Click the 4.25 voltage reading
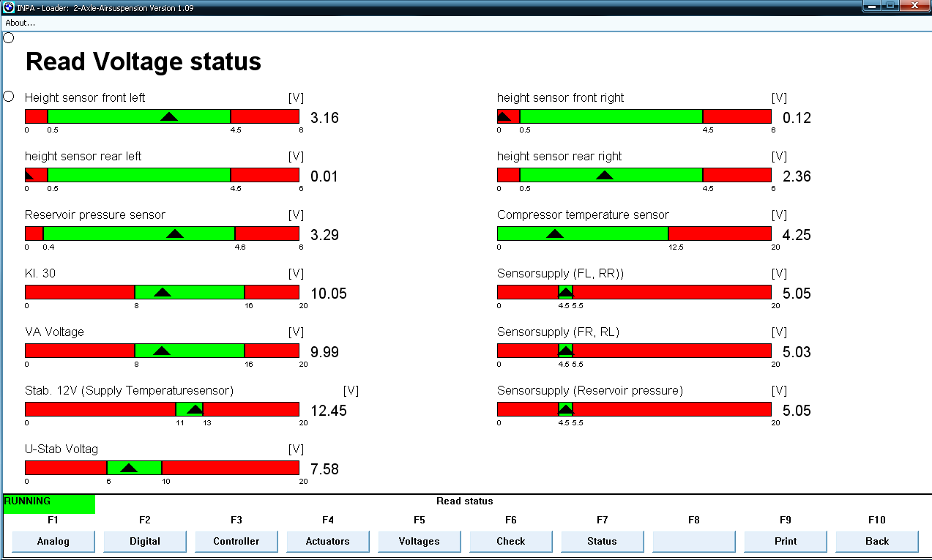 [797, 235]
